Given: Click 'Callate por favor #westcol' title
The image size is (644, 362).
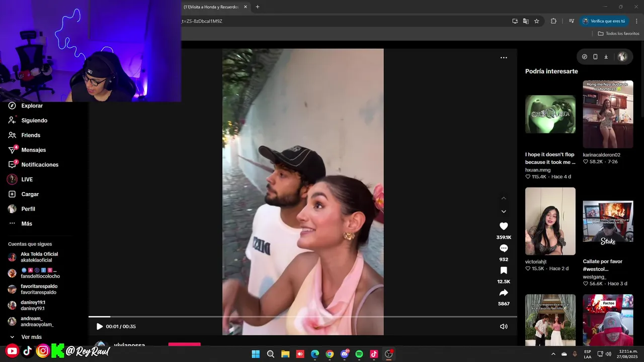Looking at the screenshot, I should [x=603, y=265].
